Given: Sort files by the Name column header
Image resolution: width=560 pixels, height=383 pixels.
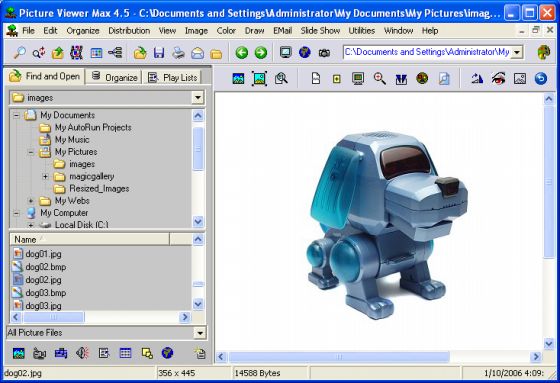Looking at the screenshot, I should point(90,239).
